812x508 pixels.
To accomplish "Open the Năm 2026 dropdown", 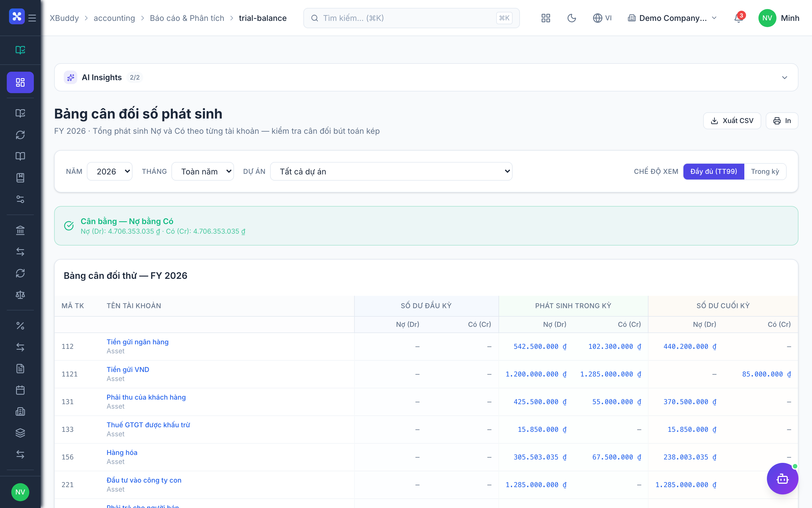I will click(x=110, y=172).
